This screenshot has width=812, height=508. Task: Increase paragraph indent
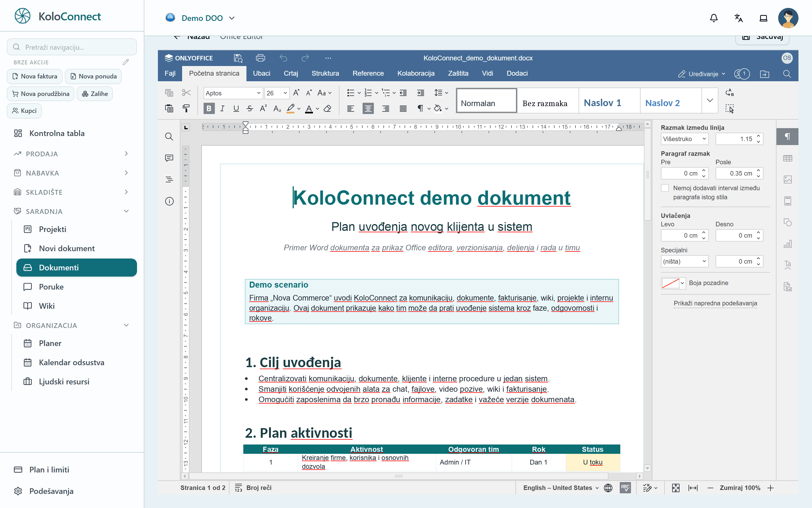pyautogui.click(x=420, y=93)
